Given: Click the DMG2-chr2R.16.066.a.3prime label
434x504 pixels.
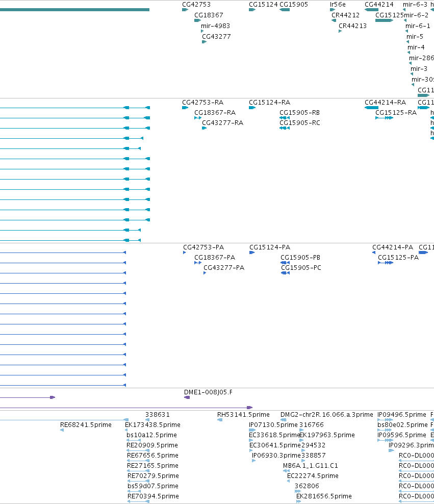Looking at the screenshot, I should (327, 415).
